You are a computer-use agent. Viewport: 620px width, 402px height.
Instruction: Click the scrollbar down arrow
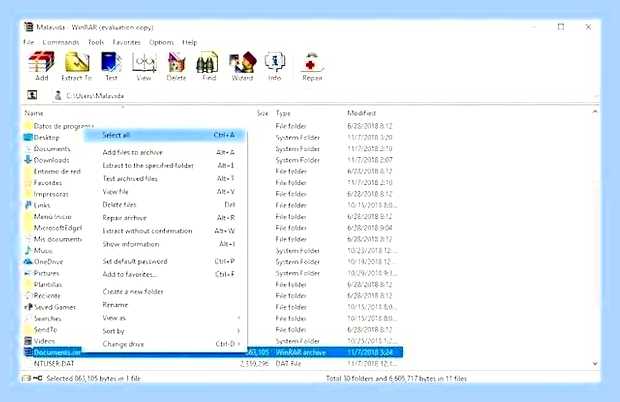pos(595,364)
